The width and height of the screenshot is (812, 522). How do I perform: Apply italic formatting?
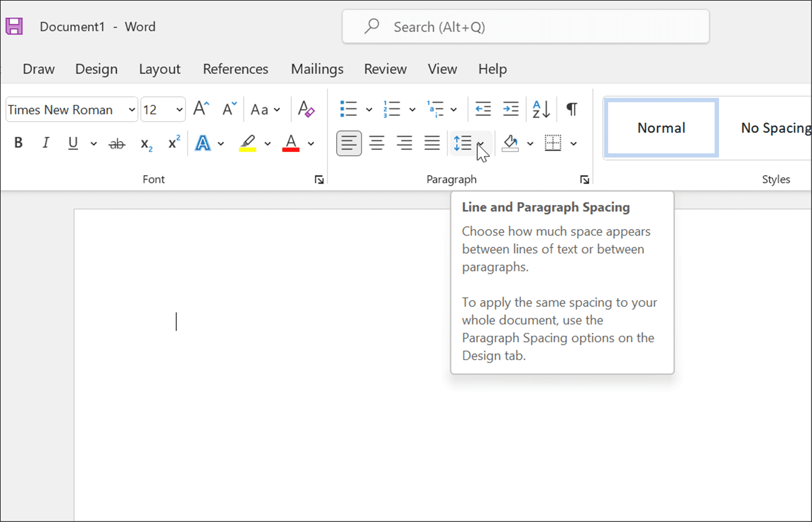[x=45, y=143]
